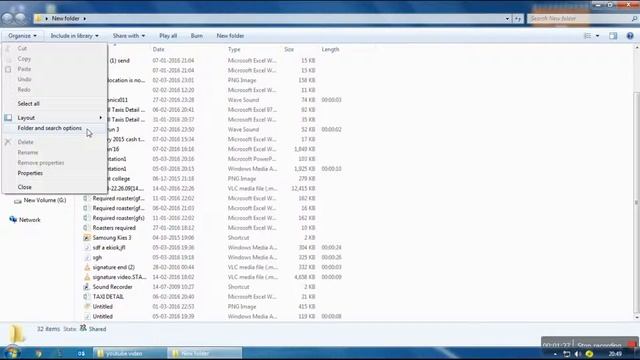
Task: Click the change view icon
Action: click(587, 36)
